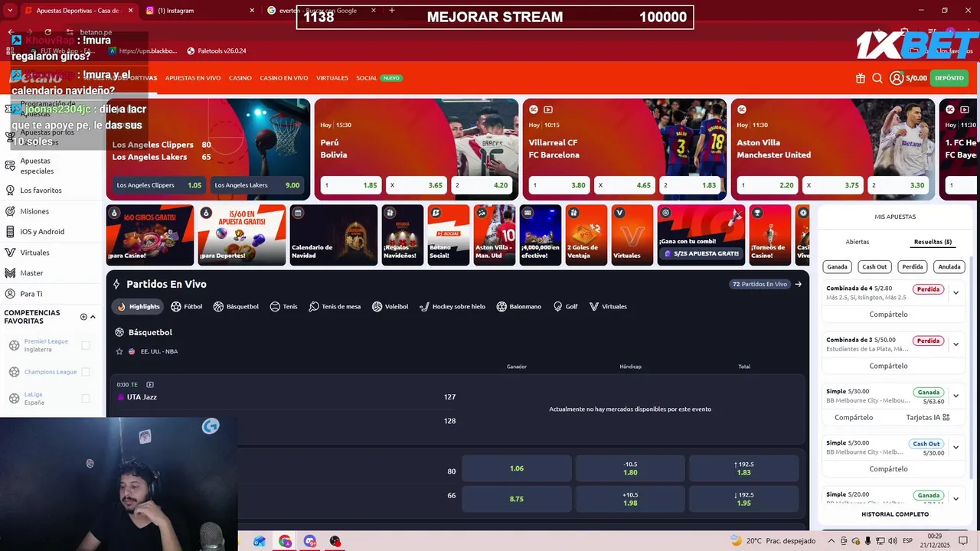Image resolution: width=980 pixels, height=551 pixels.
Task: Check the Champions League favorite checkbox
Action: 86,372
